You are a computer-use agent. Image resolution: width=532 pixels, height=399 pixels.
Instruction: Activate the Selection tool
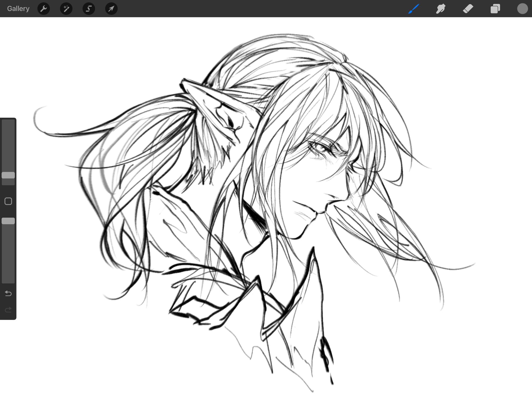[89, 9]
